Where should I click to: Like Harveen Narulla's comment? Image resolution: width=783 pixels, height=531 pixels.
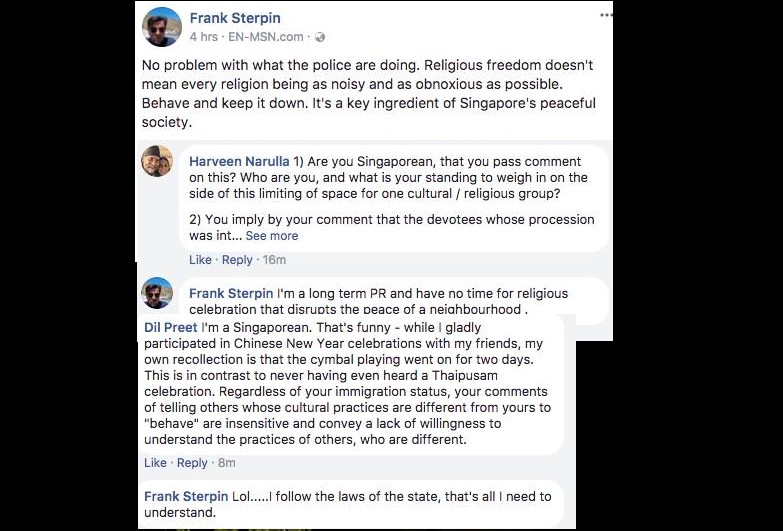[x=200, y=260]
